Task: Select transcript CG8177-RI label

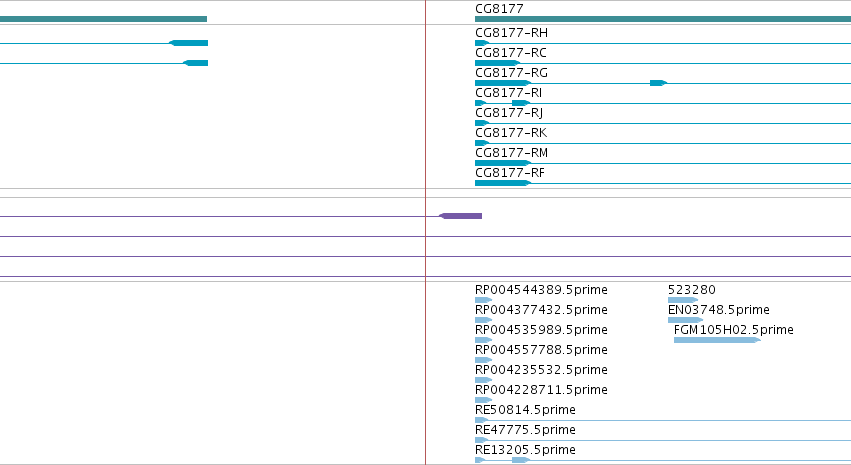Action: [x=509, y=93]
